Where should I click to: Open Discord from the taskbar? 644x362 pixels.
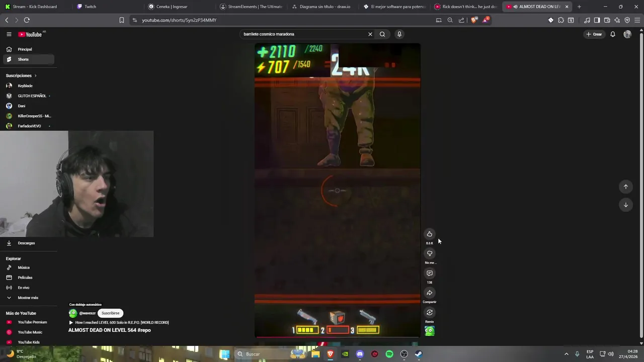coord(360,354)
